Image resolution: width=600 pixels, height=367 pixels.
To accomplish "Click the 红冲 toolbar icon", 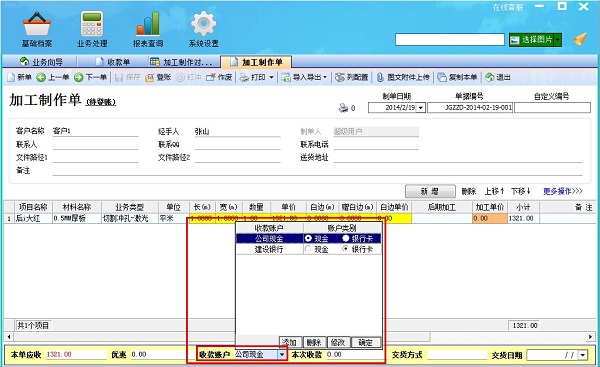I will [x=180, y=77].
